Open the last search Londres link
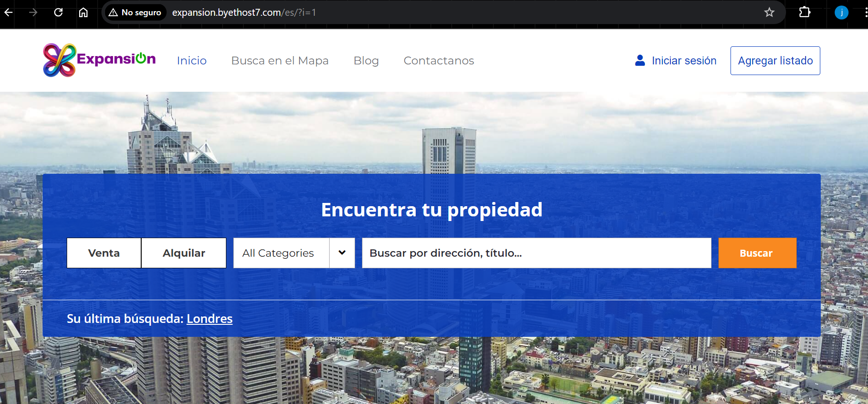 click(x=210, y=319)
